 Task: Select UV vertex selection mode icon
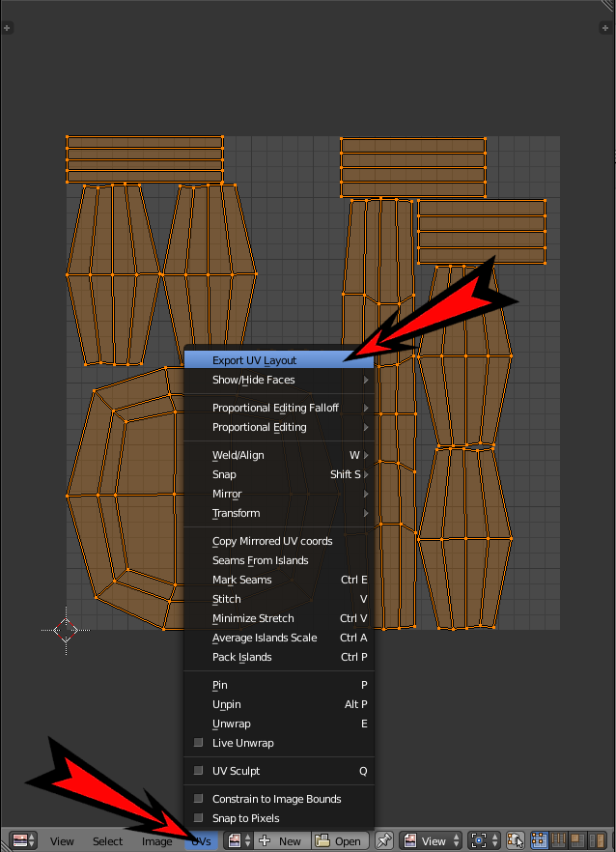[x=539, y=840]
